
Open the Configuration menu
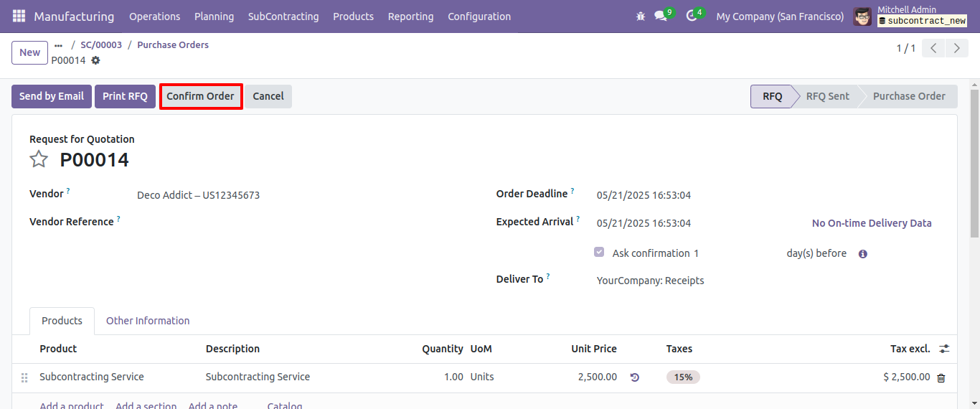(479, 16)
